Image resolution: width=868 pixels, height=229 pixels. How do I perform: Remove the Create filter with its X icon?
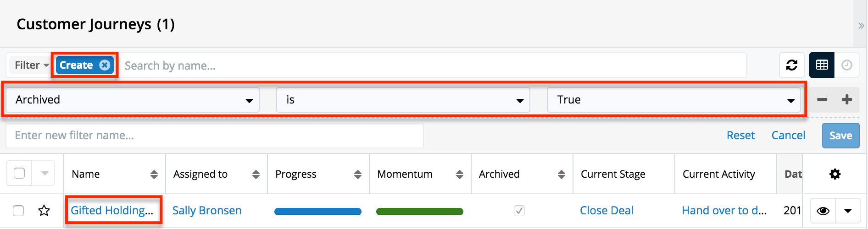(x=105, y=65)
